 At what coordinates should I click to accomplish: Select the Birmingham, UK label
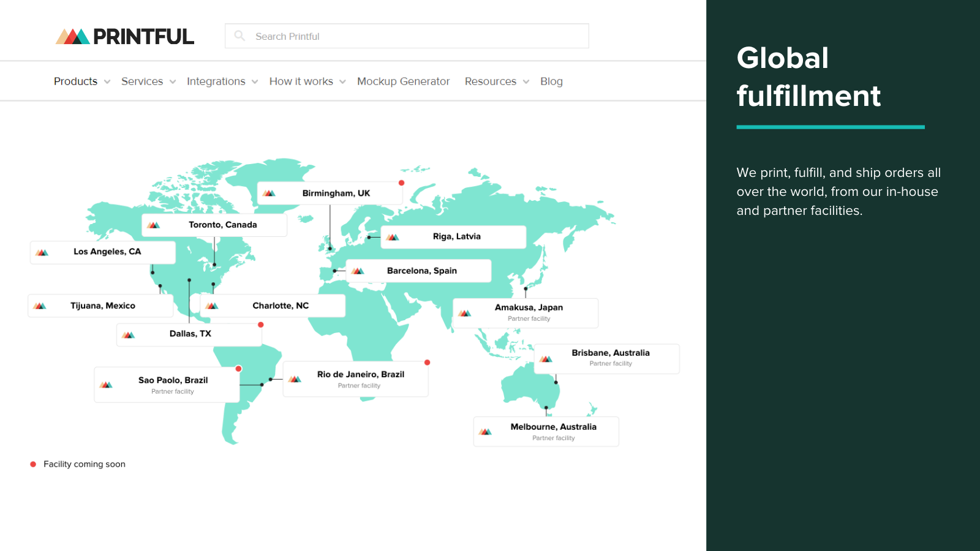pos(336,193)
